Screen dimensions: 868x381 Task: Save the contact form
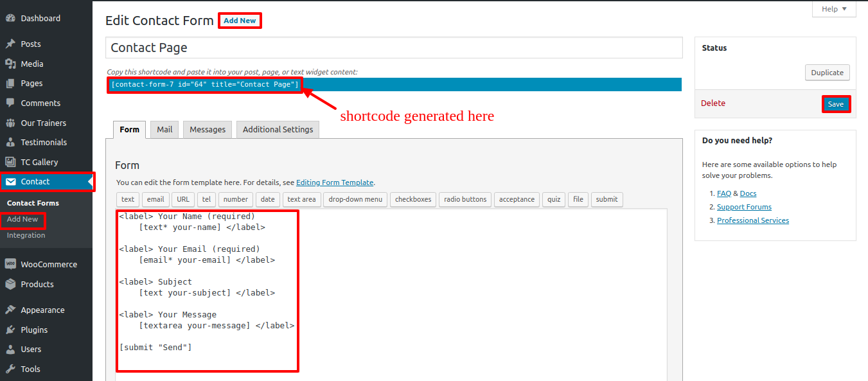pos(835,104)
